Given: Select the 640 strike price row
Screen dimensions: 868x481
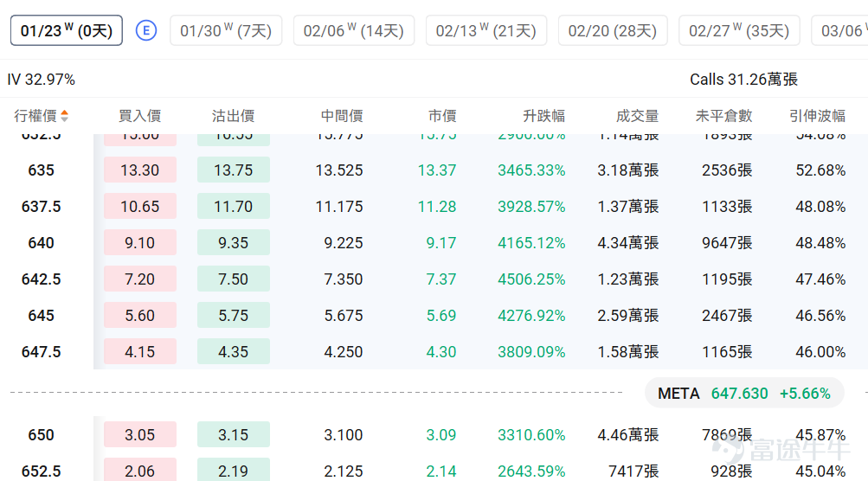Looking at the screenshot, I should 434,242.
